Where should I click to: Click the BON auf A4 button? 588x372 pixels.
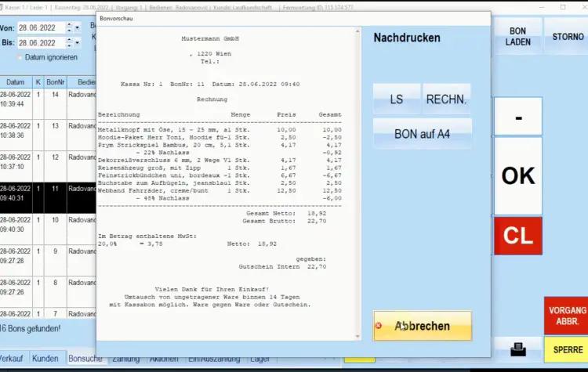point(423,134)
